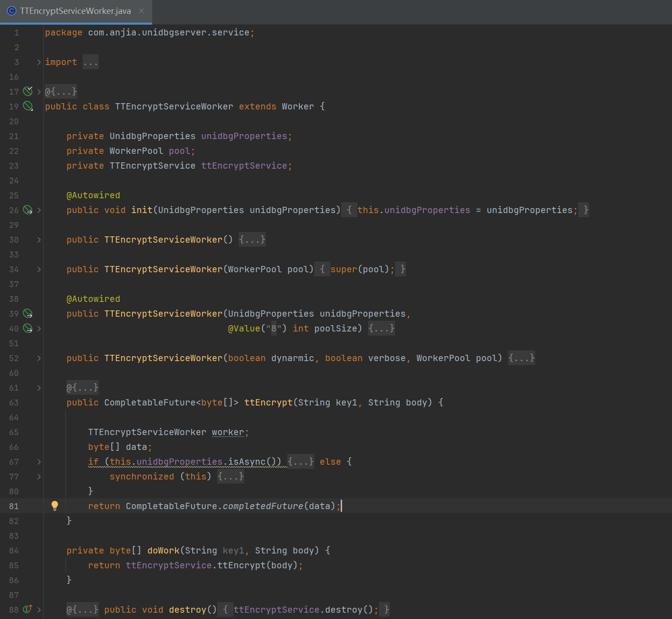The width and height of the screenshot is (672, 619).
Task: Close the TTEncryptServiceWorker.java tab
Action: [x=141, y=11]
